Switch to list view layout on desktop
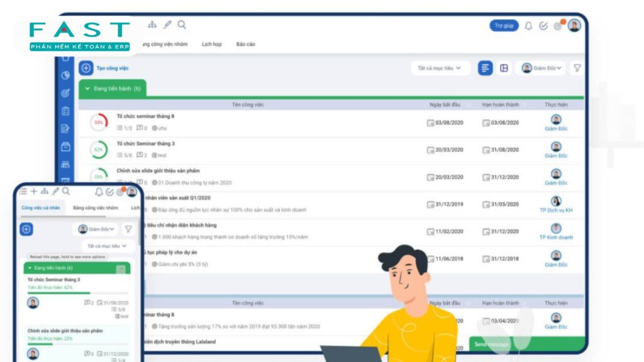This screenshot has width=644, height=362. [485, 68]
